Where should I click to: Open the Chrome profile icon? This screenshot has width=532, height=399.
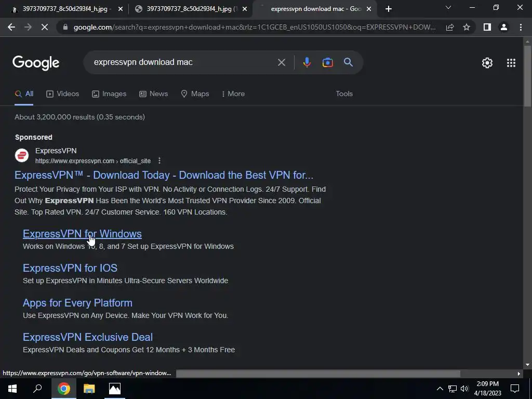pos(504,27)
